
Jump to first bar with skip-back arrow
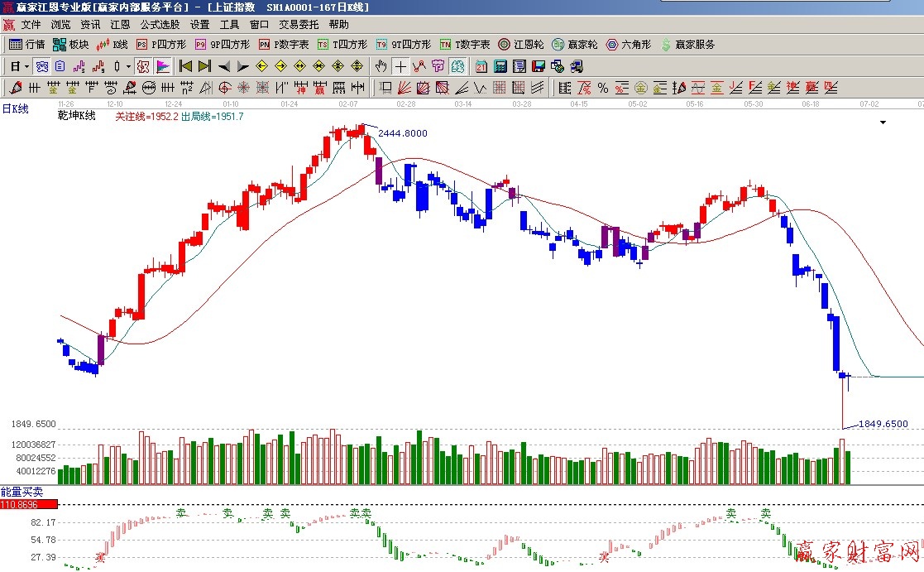pyautogui.click(x=185, y=66)
